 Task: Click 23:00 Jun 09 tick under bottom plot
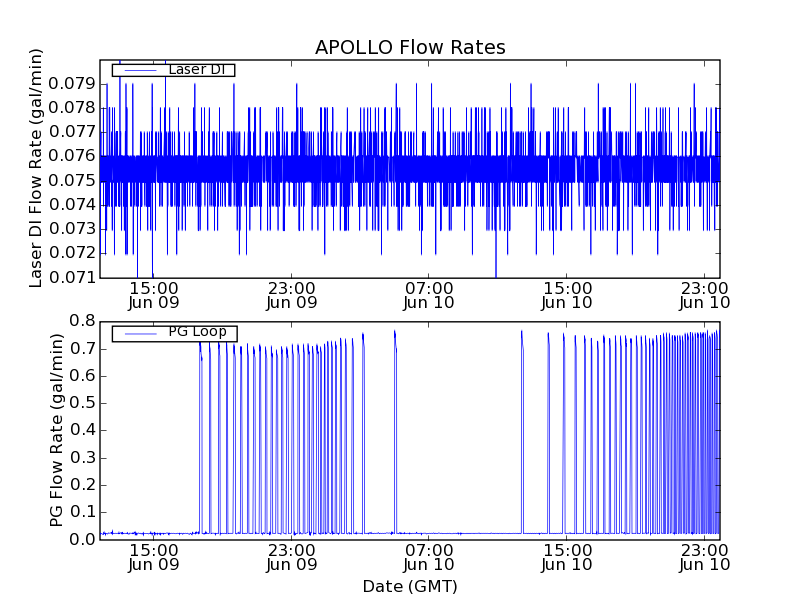[x=292, y=557]
